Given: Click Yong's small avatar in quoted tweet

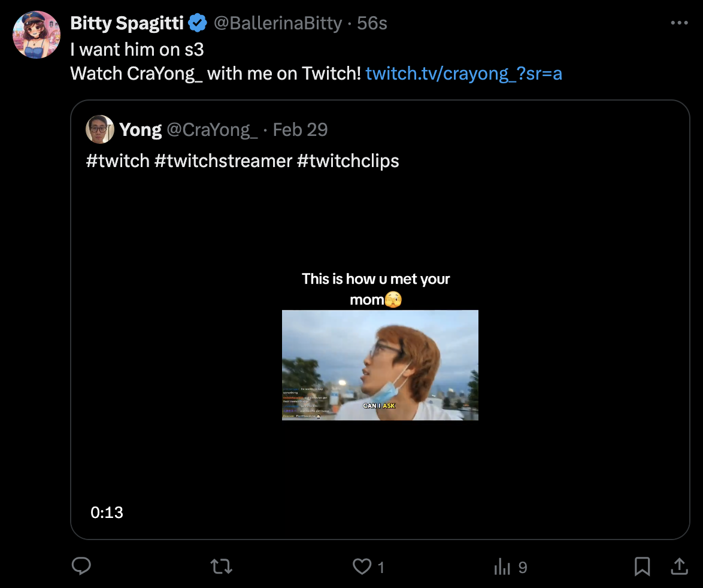Looking at the screenshot, I should (x=100, y=129).
